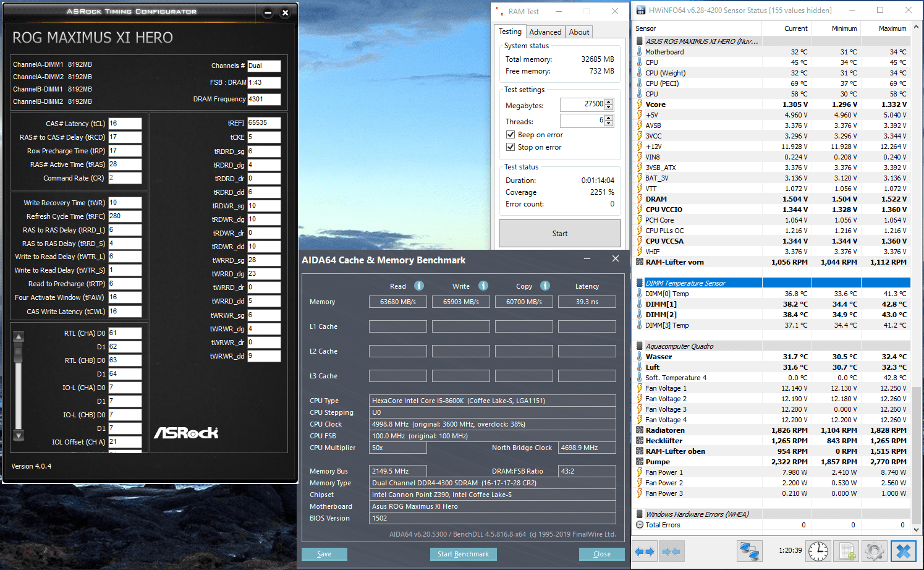Click the scroll-down arrow in ASRock RTL panel
The width and height of the screenshot is (924, 570).
pyautogui.click(x=19, y=435)
